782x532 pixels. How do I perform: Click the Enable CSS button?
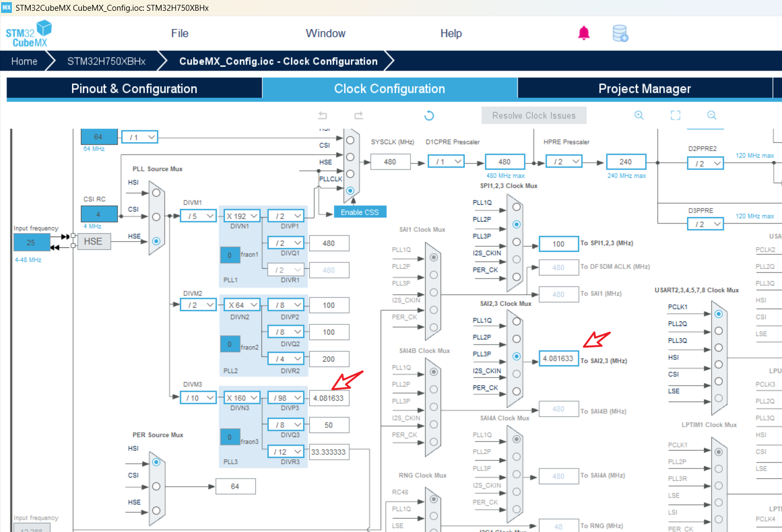point(360,212)
